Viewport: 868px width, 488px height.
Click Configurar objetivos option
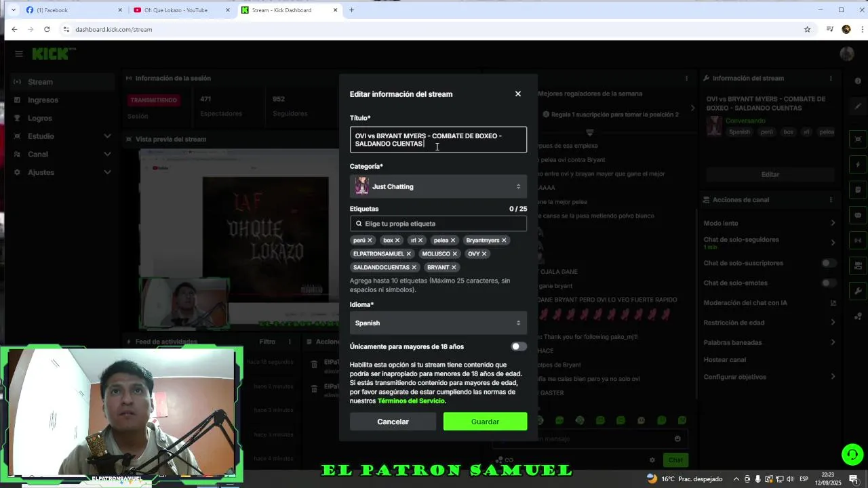point(735,377)
